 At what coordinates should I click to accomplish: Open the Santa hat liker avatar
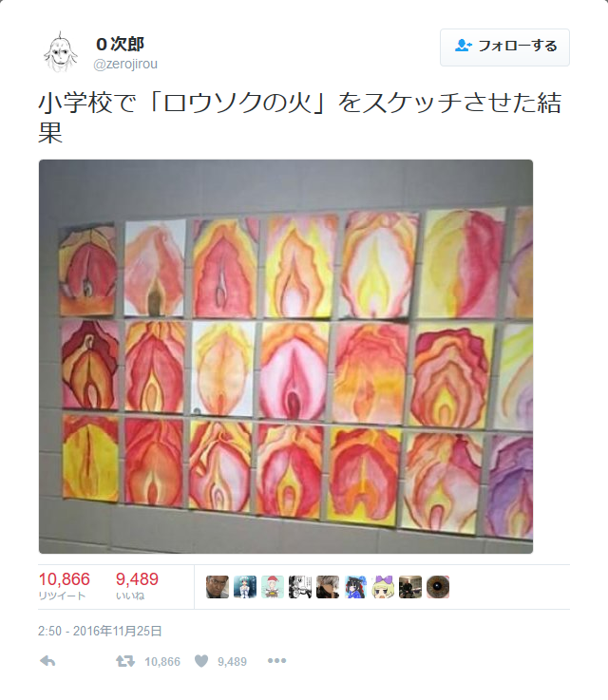pos(273,587)
